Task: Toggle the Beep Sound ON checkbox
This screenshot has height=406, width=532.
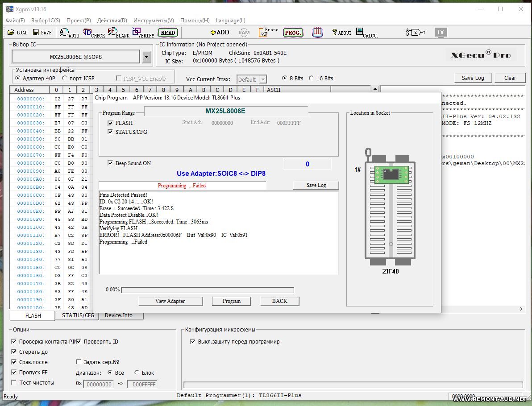Action: (110, 163)
